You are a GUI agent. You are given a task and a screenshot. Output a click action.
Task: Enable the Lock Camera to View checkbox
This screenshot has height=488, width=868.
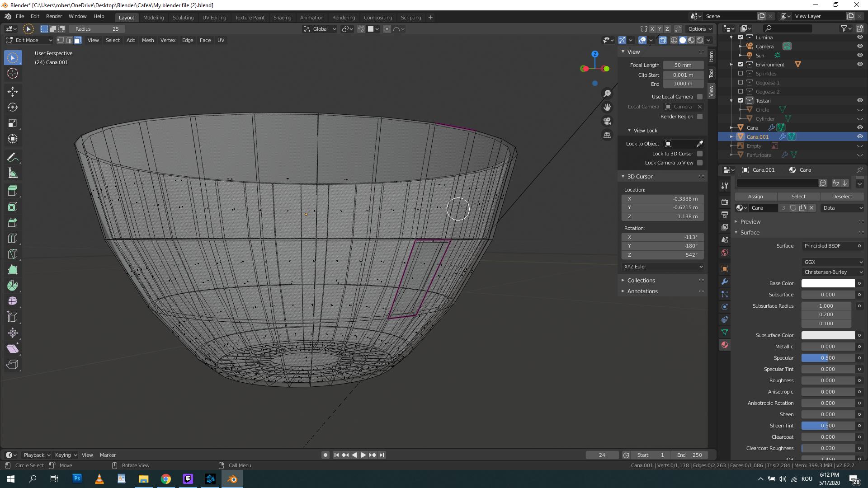point(700,163)
